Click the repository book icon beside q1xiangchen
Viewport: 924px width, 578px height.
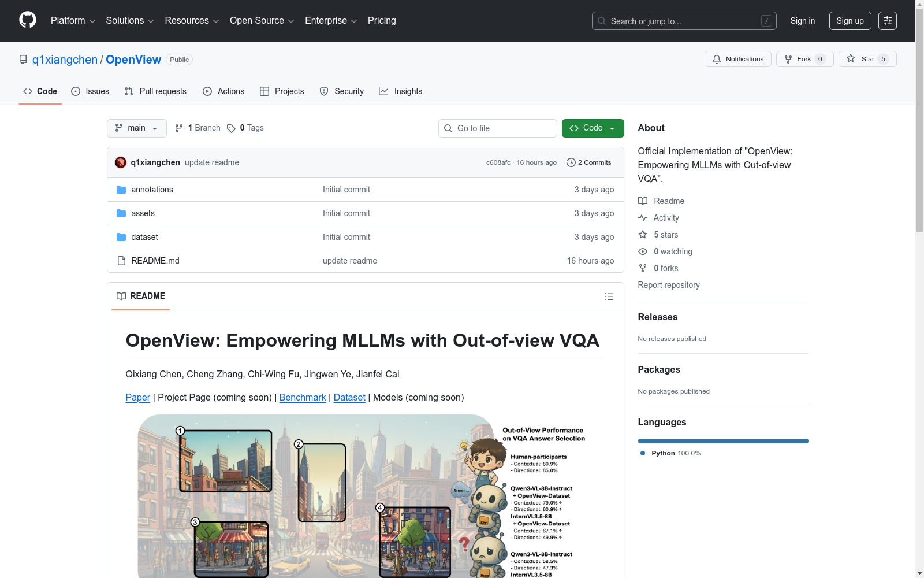(23, 60)
